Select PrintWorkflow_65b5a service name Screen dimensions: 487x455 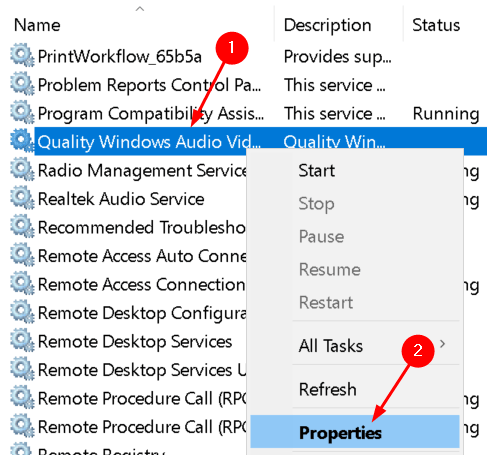120,56
